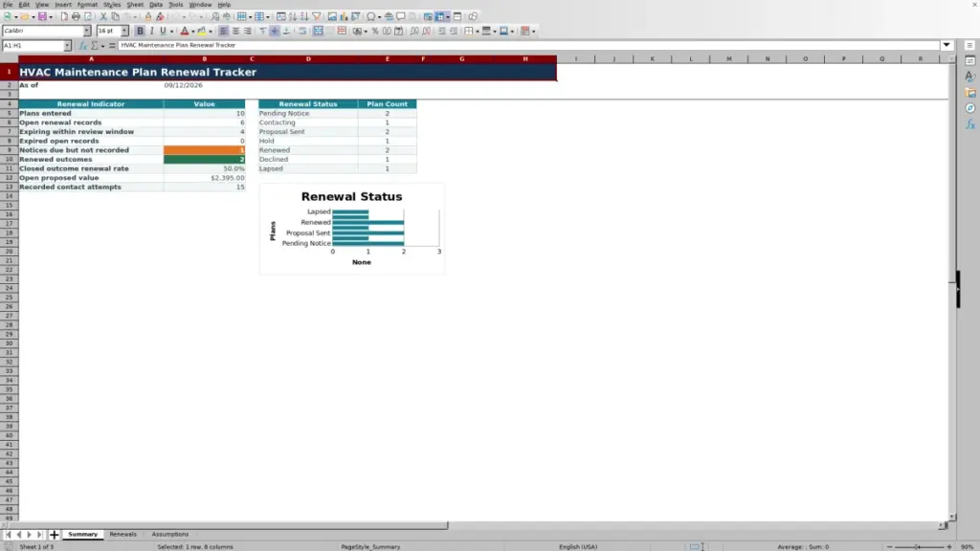Open the sidebar Navigator compass icon
The width and height of the screenshot is (980, 551).
pos(970,109)
